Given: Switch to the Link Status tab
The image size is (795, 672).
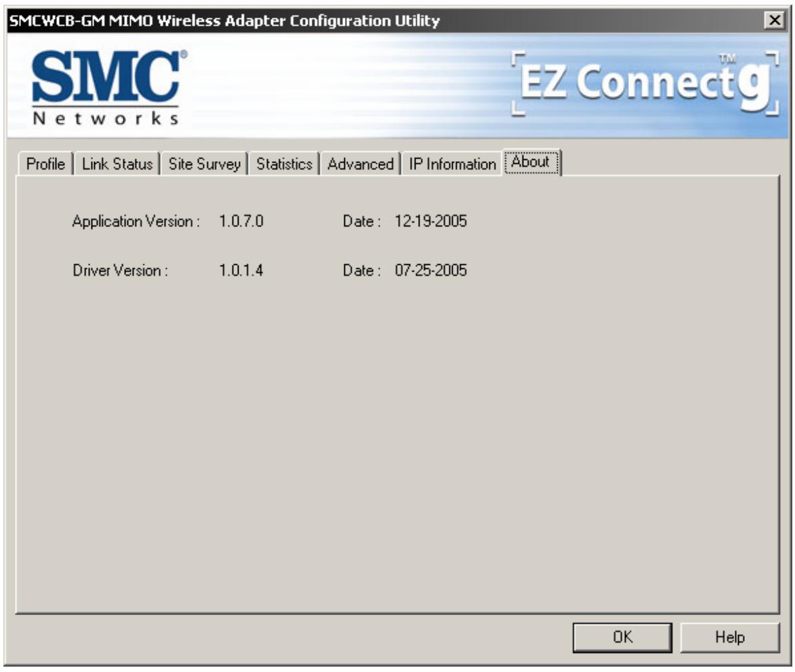Looking at the screenshot, I should click(x=117, y=164).
